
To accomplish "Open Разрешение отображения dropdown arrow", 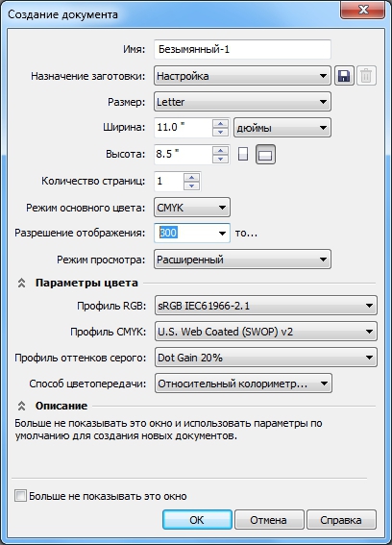I will tap(222, 234).
